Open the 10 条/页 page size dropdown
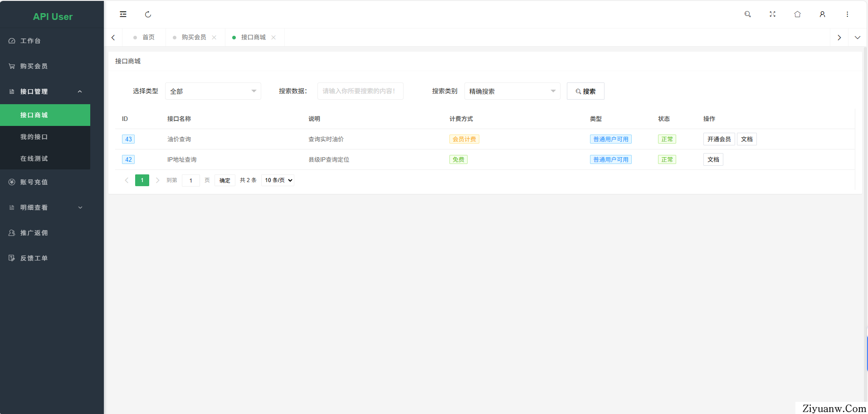The width and height of the screenshot is (868, 414). point(278,180)
